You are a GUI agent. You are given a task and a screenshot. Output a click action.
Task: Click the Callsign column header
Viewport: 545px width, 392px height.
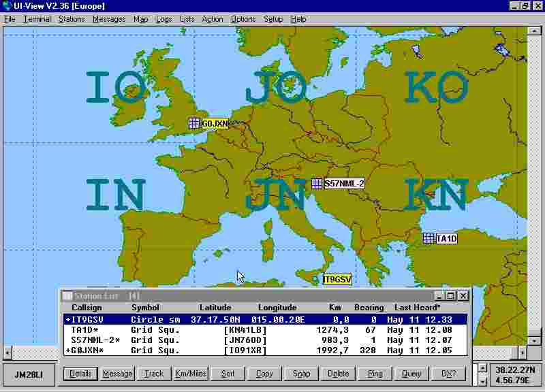tap(87, 308)
